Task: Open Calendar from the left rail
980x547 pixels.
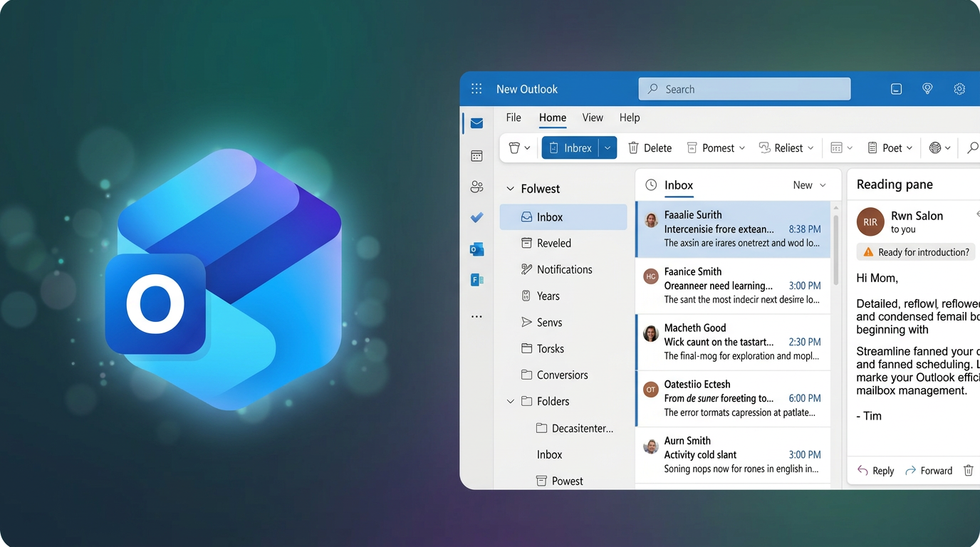Action: point(476,155)
